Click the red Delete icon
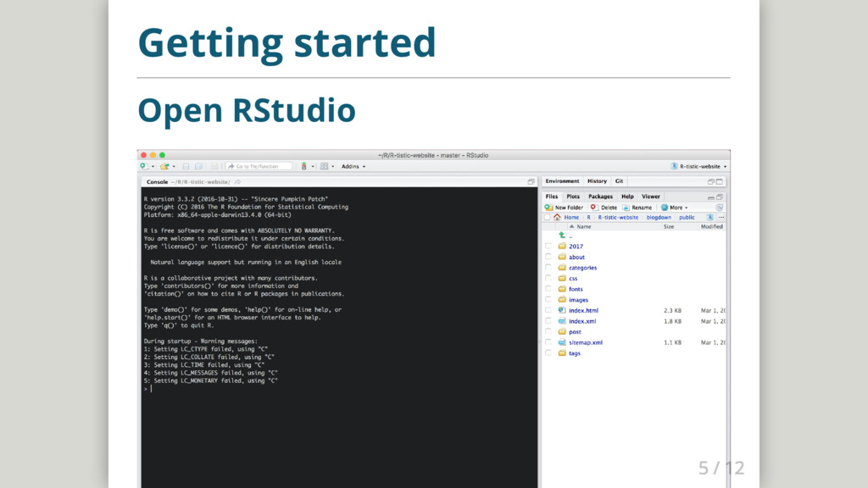868x488 pixels. click(x=593, y=208)
